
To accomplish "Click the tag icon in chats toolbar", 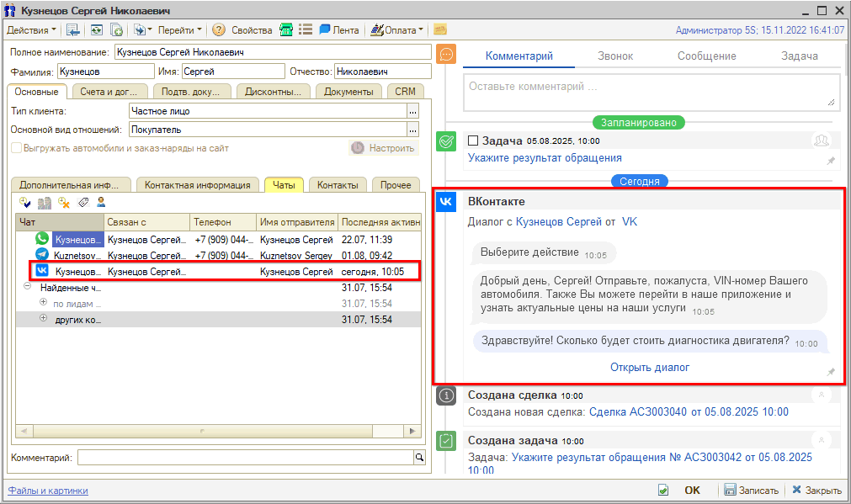I will pyautogui.click(x=83, y=203).
